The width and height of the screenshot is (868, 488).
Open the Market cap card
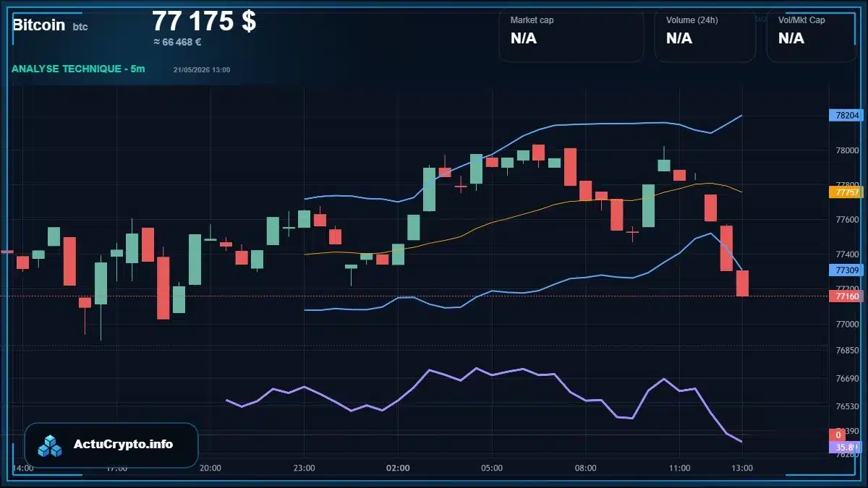tap(571, 35)
